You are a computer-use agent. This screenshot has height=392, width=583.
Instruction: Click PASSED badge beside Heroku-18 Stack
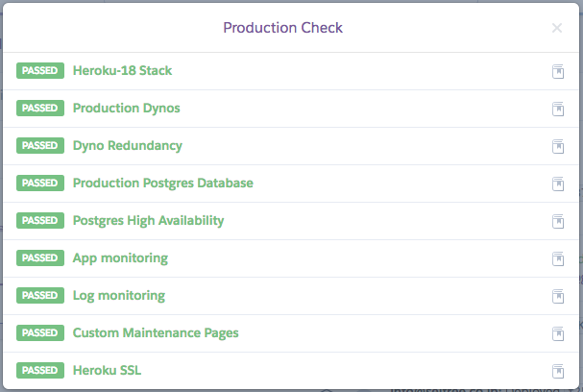coord(40,71)
